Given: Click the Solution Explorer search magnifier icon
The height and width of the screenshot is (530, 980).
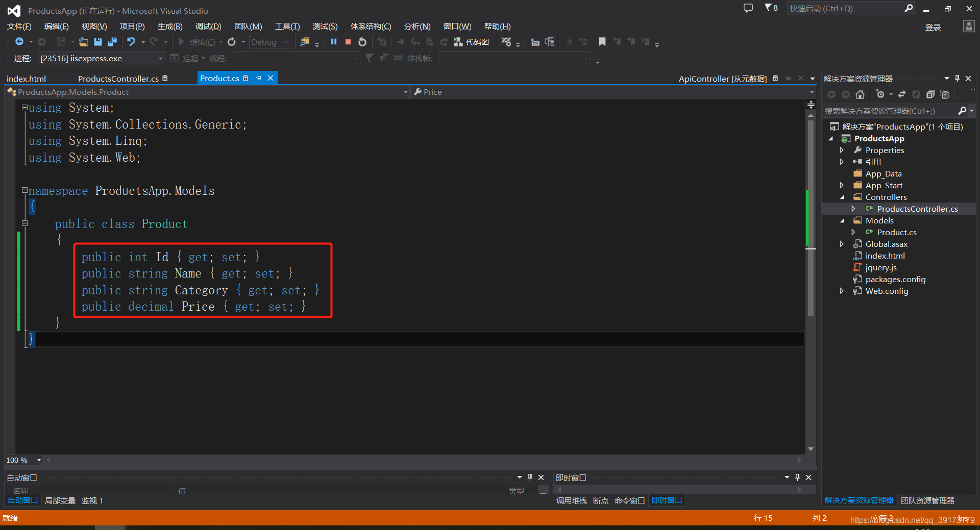Looking at the screenshot, I should 962,111.
